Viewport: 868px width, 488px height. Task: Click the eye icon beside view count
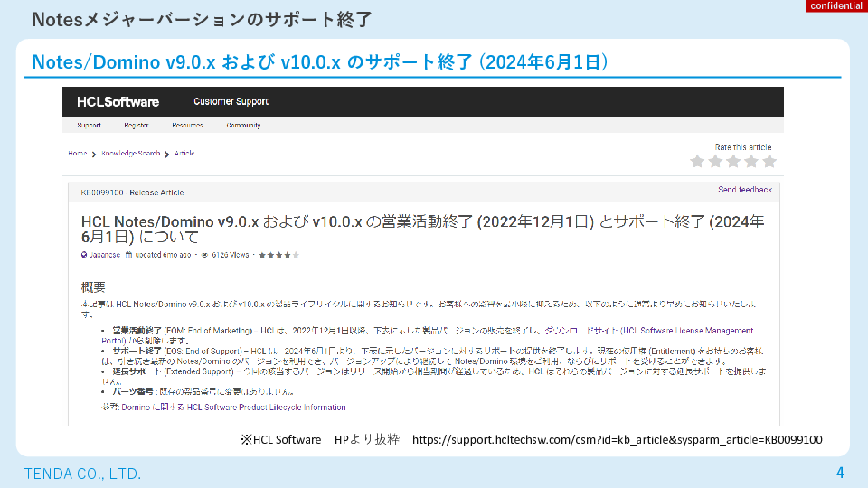(x=204, y=255)
